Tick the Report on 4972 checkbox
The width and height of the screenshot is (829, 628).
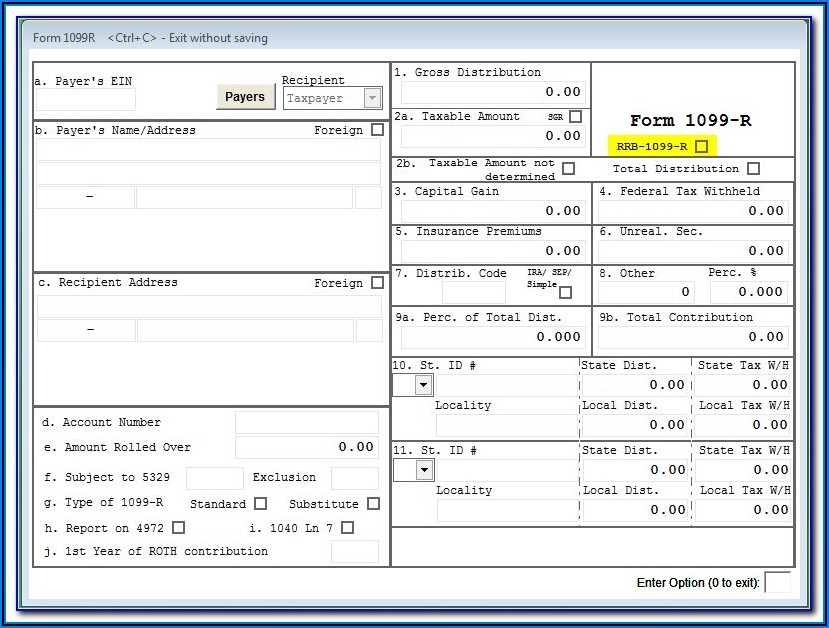point(179,528)
